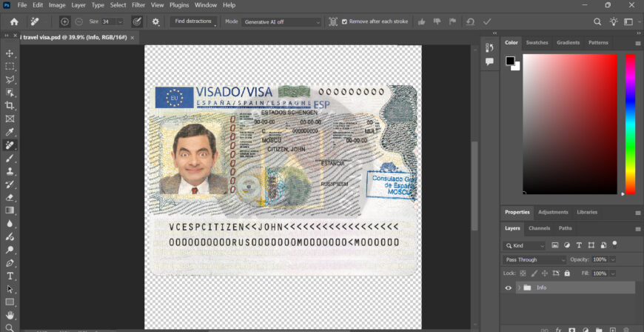Viewport: 644px width, 332px height.
Task: Toggle lock transparent pixels
Action: pyautogui.click(x=523, y=273)
